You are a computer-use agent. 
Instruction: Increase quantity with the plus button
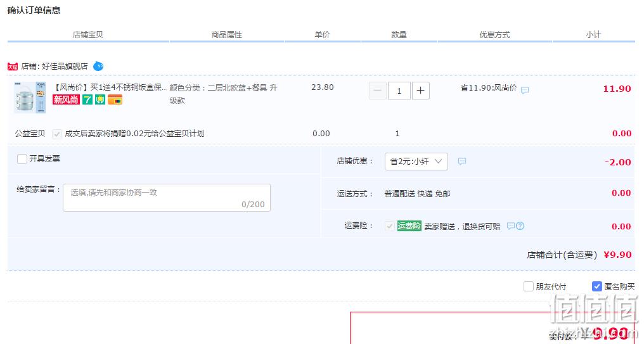(421, 91)
